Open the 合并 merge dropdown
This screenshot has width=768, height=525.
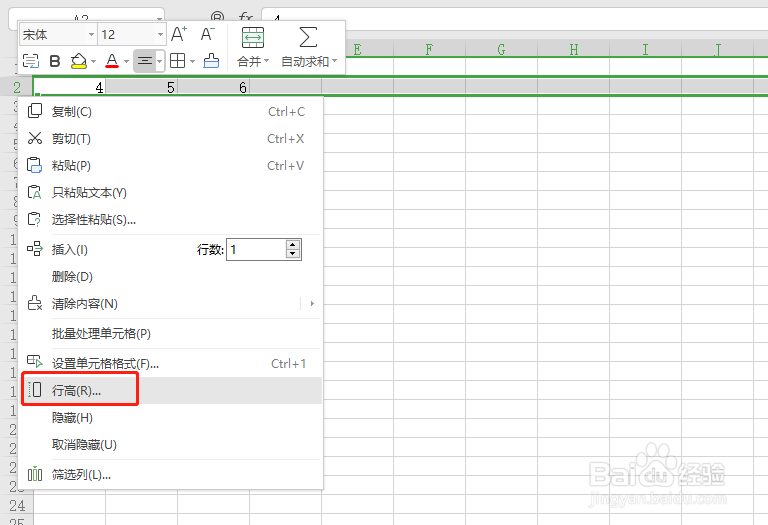[253, 62]
